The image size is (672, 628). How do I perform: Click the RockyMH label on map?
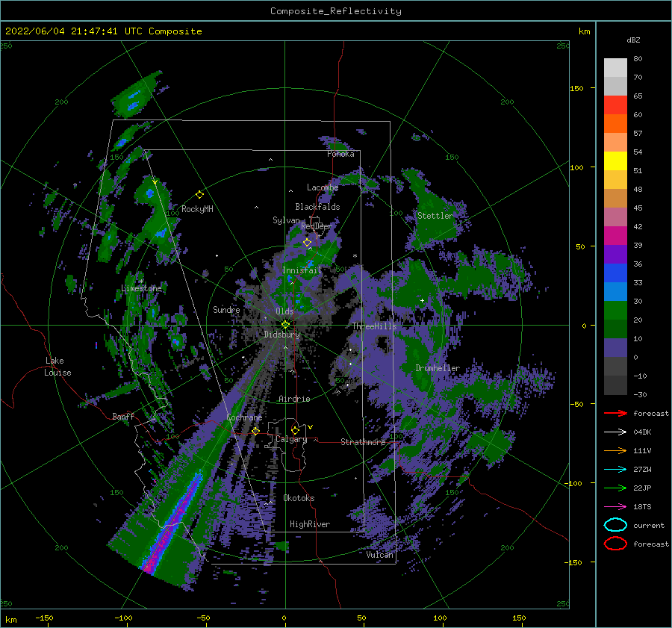[197, 209]
